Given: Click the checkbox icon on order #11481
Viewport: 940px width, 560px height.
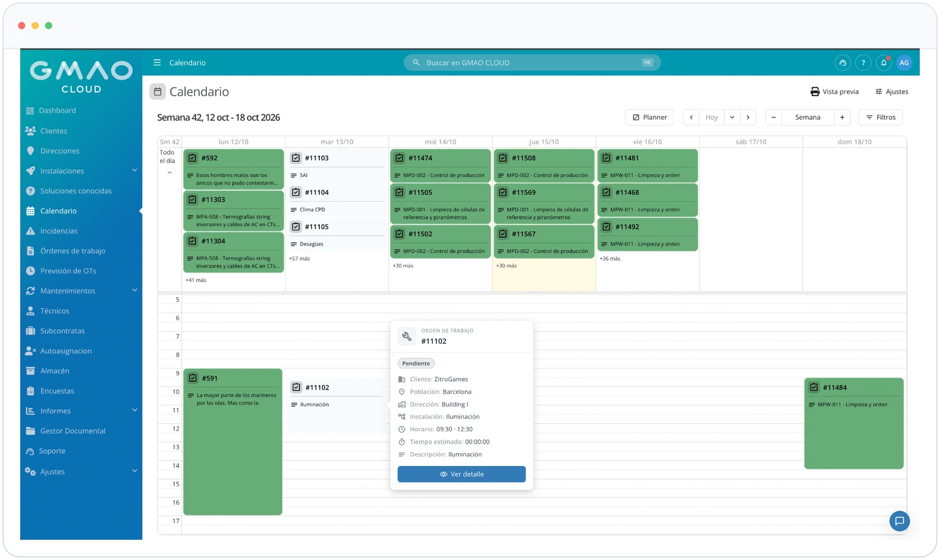Looking at the screenshot, I should tap(606, 158).
